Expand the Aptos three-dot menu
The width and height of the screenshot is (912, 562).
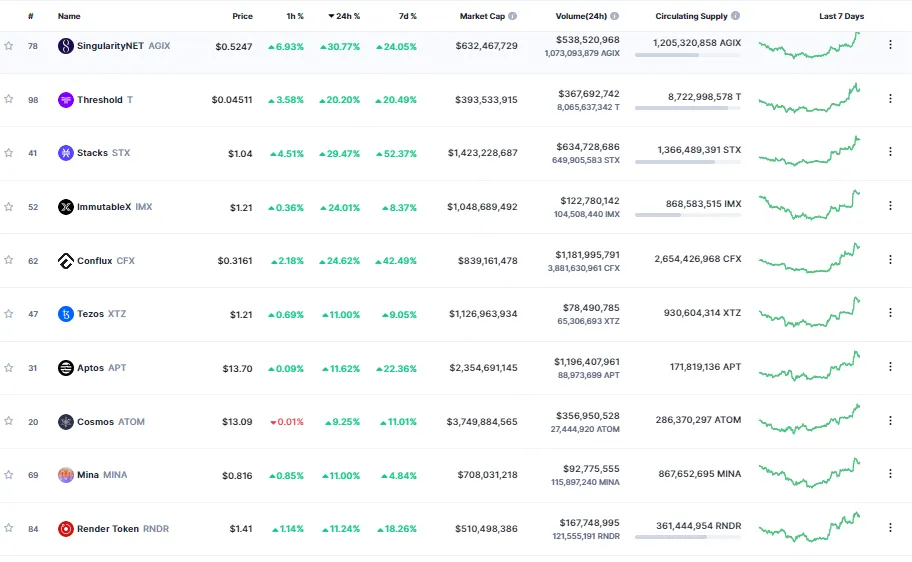point(890,367)
